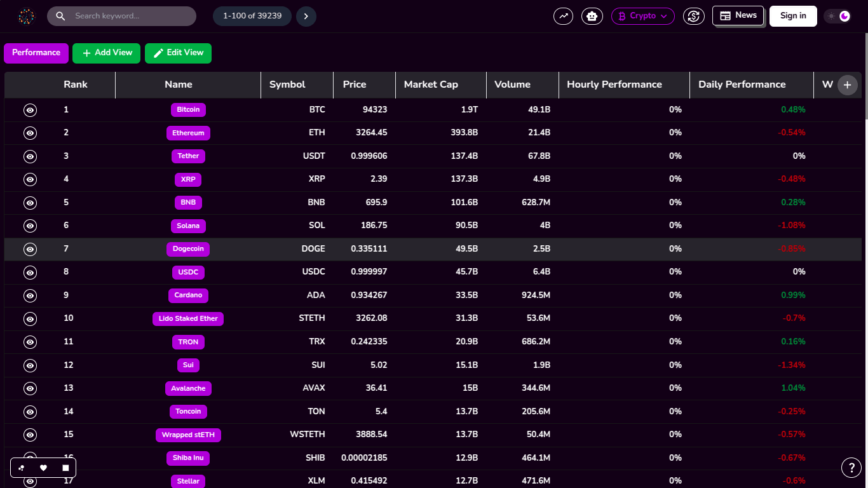868x488 pixels.
Task: Click the Search keyword input field
Action: pos(121,16)
